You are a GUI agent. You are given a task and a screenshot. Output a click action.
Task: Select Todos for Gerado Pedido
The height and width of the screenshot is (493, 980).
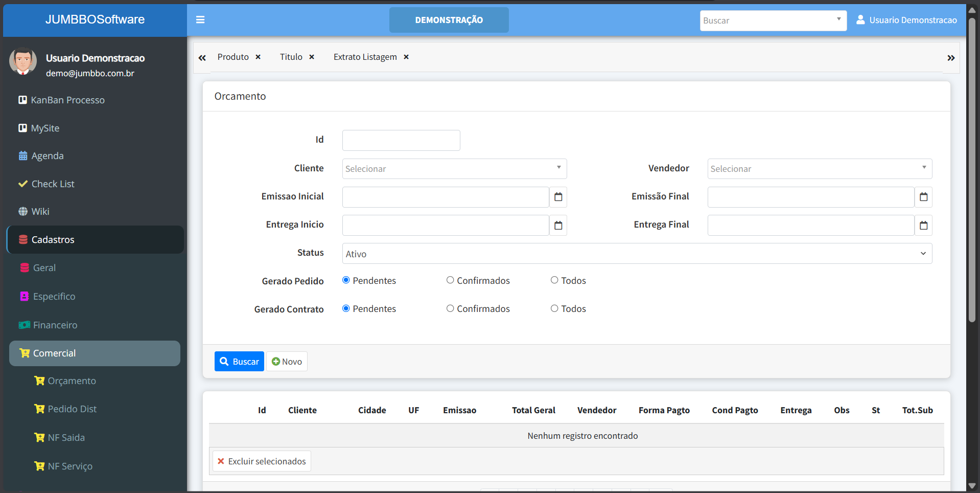pos(554,280)
